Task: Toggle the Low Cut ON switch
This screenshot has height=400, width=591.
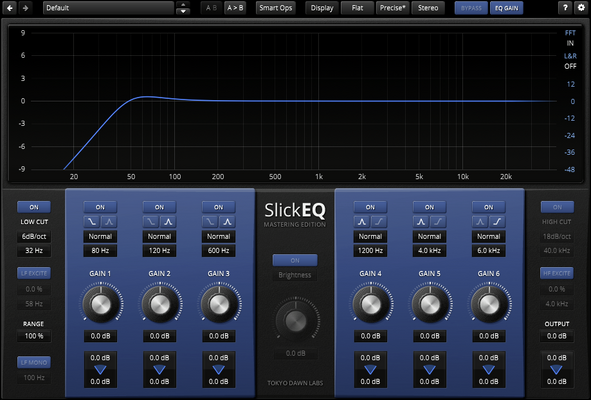Action: coord(34,207)
